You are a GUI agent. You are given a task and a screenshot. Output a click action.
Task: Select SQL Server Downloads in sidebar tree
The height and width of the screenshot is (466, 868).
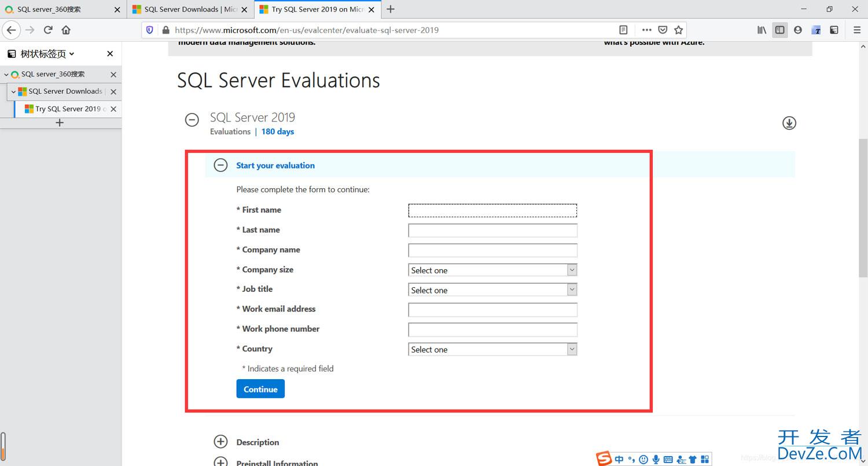(64, 91)
